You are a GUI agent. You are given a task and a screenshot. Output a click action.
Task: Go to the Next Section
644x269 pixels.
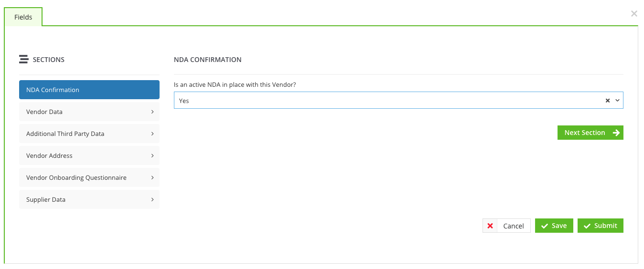(x=590, y=133)
